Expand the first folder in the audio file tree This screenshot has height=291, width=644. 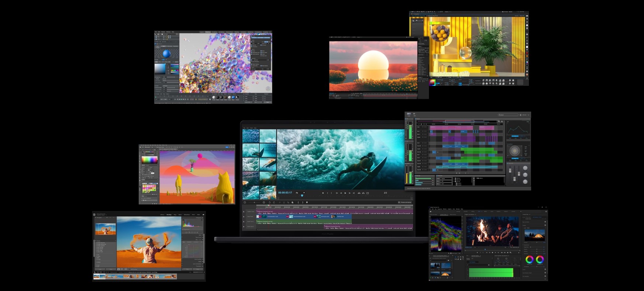(454, 178)
